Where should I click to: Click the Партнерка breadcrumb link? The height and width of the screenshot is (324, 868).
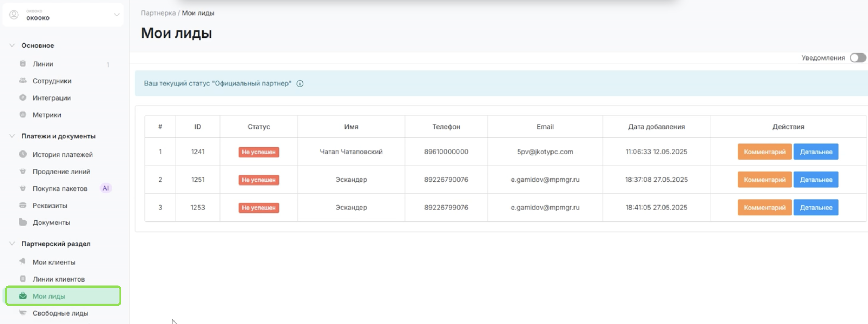[158, 13]
